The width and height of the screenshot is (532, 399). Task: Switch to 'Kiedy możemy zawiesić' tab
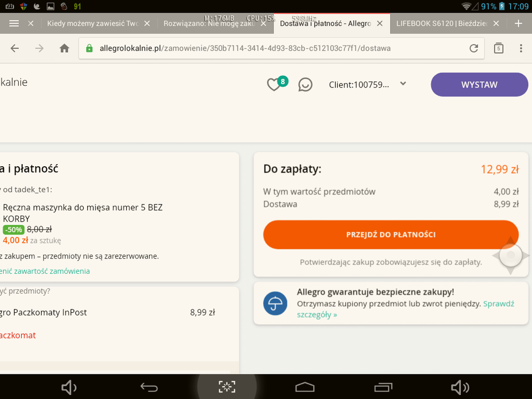pos(93,23)
